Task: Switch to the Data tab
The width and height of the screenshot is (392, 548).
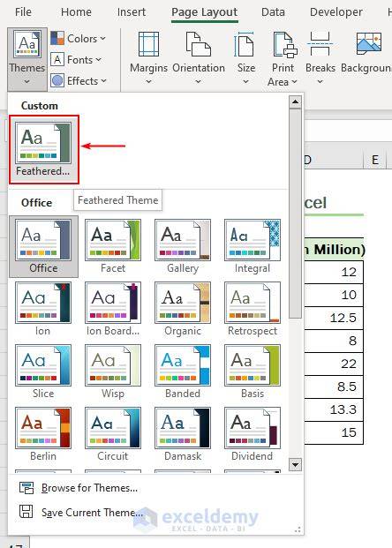Action: pos(273,12)
